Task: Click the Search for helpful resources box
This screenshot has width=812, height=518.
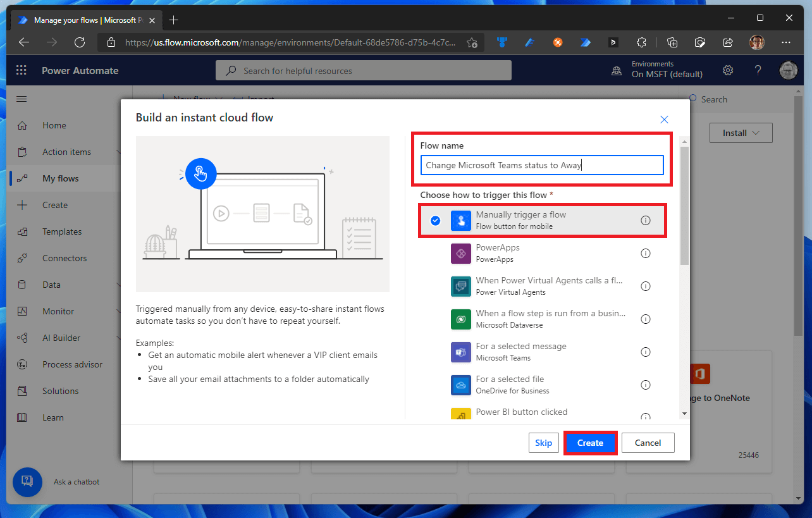Action: 364,71
